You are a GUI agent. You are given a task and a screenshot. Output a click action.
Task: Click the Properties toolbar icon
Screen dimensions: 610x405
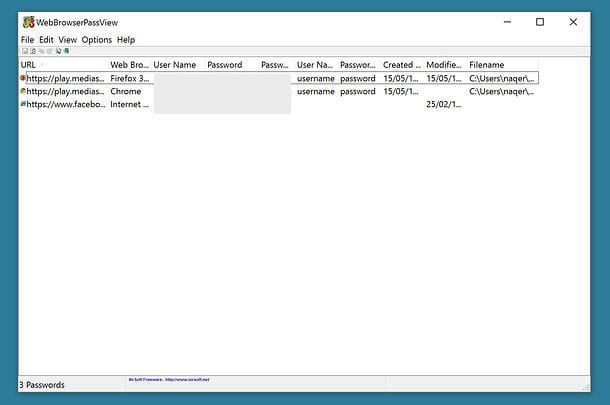tap(49, 51)
